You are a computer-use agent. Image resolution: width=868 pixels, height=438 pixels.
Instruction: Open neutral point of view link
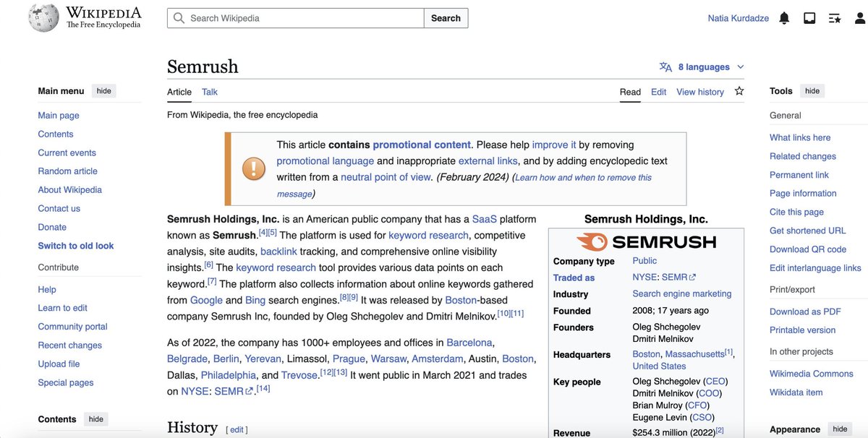(x=386, y=177)
